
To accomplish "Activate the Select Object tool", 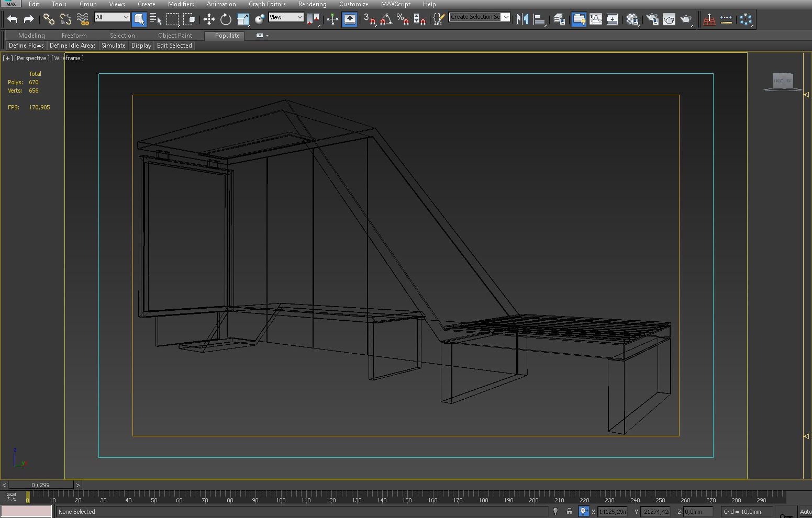I will 139,19.
